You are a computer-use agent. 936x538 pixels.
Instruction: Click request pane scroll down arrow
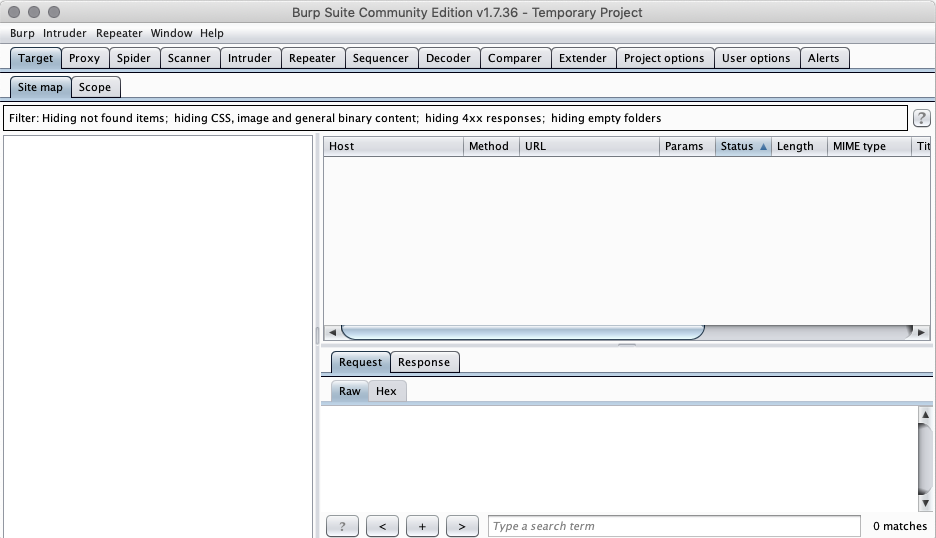925,503
